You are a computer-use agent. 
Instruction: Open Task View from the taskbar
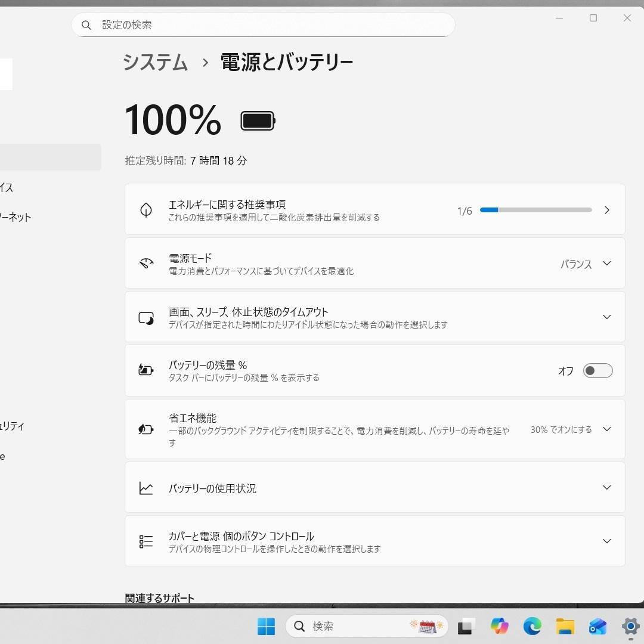pos(465,627)
